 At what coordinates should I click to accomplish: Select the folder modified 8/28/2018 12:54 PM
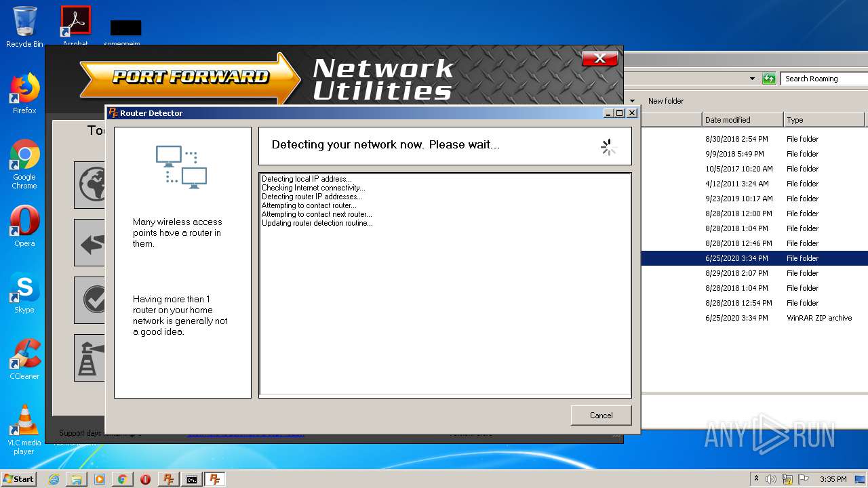[x=755, y=303]
